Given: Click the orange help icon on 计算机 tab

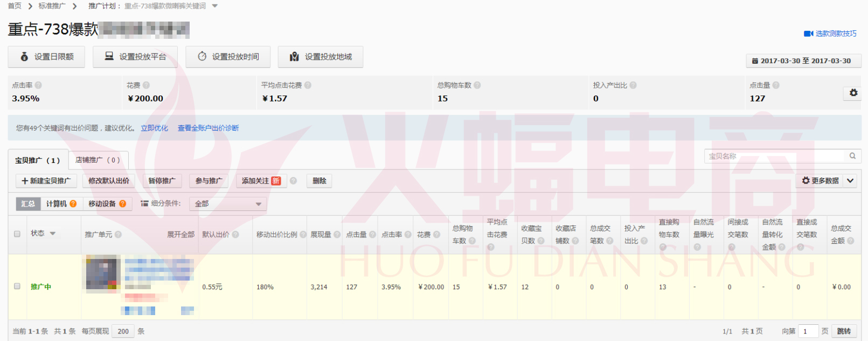Looking at the screenshot, I should tap(73, 203).
